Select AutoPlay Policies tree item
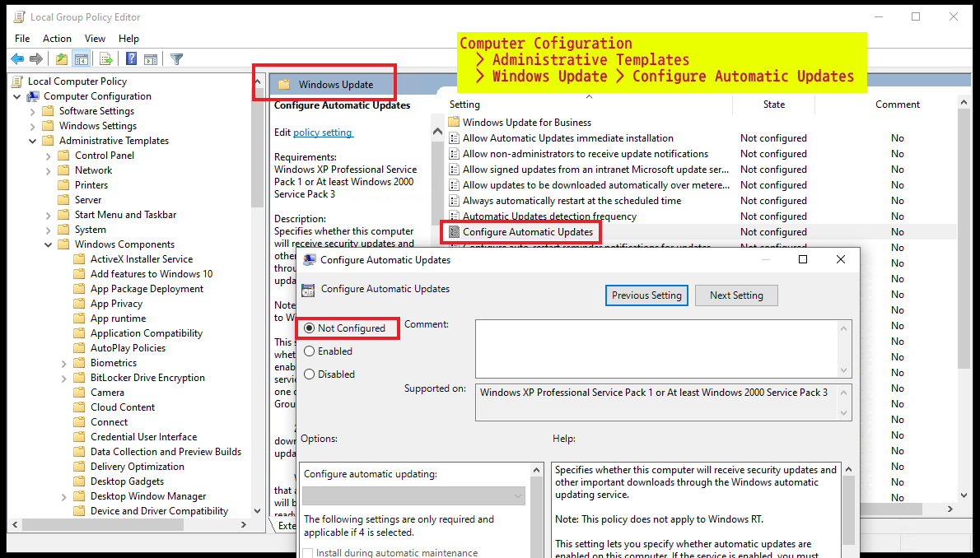Viewport: 980px width, 558px height. (128, 348)
